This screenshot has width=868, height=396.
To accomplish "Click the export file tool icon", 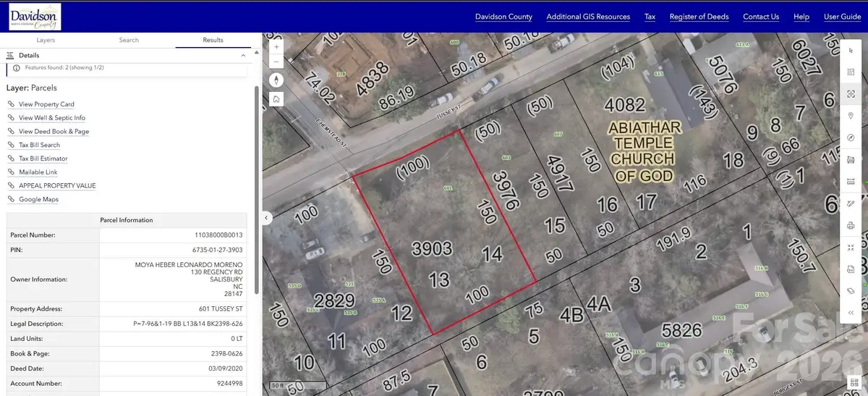I will (851, 269).
